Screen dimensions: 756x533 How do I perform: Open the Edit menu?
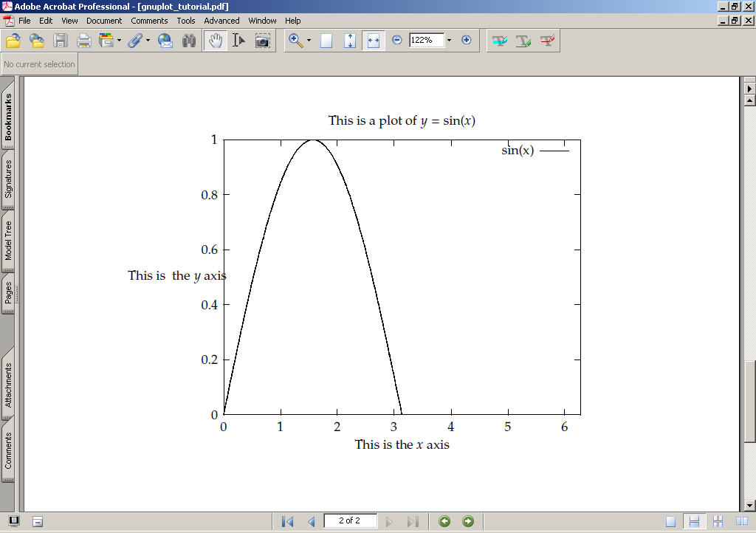coord(46,21)
